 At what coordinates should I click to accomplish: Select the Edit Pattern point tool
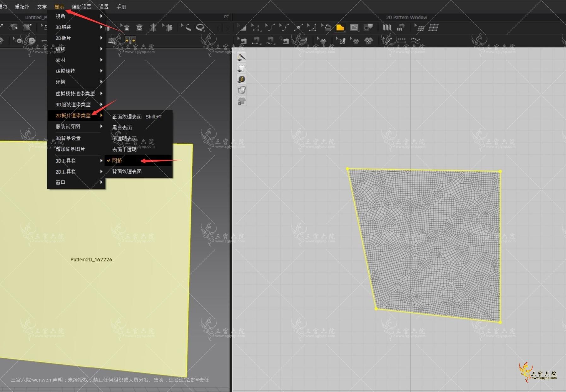coord(256,27)
